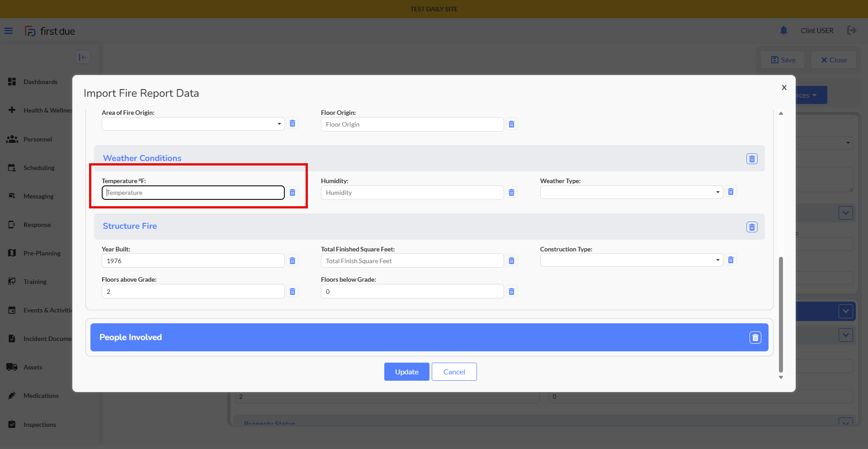Viewport: 868px width, 449px height.
Task: Expand the Construction Type dropdown
Action: [x=631, y=260]
